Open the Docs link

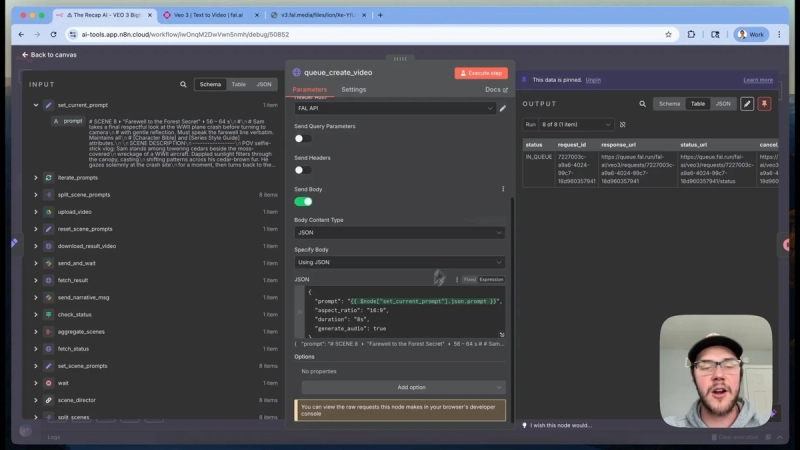(x=496, y=90)
